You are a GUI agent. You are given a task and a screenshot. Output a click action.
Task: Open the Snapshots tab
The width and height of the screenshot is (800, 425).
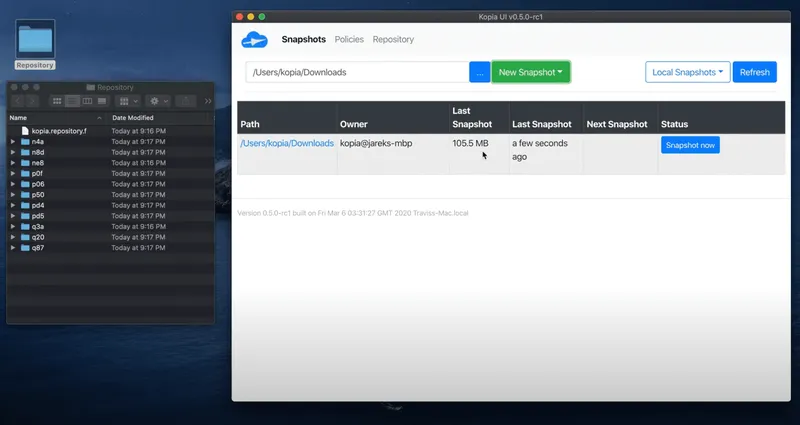pyautogui.click(x=304, y=39)
